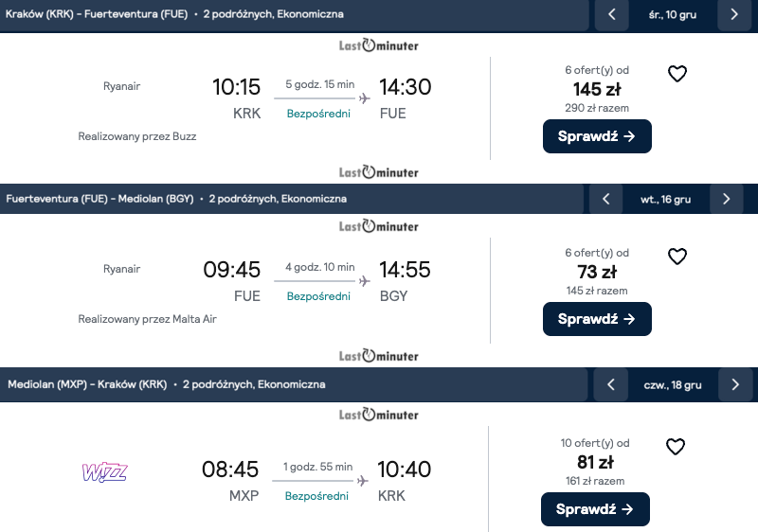Go to next day after wt., 16 gru

pyautogui.click(x=726, y=199)
